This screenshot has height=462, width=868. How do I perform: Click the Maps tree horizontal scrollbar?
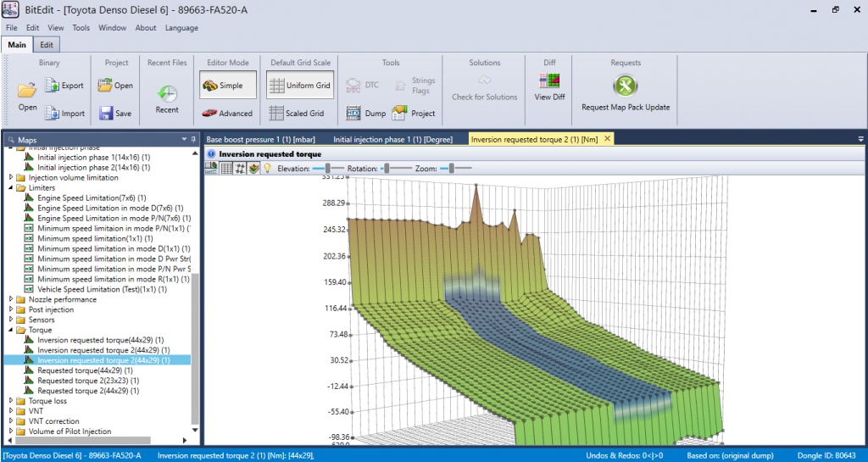tap(82, 441)
